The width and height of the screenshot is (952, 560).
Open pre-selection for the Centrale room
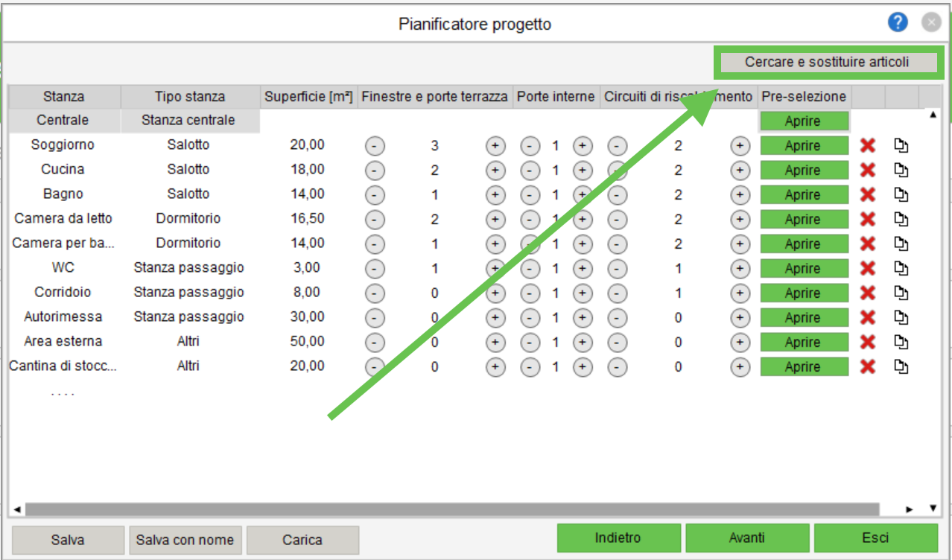[x=804, y=121]
